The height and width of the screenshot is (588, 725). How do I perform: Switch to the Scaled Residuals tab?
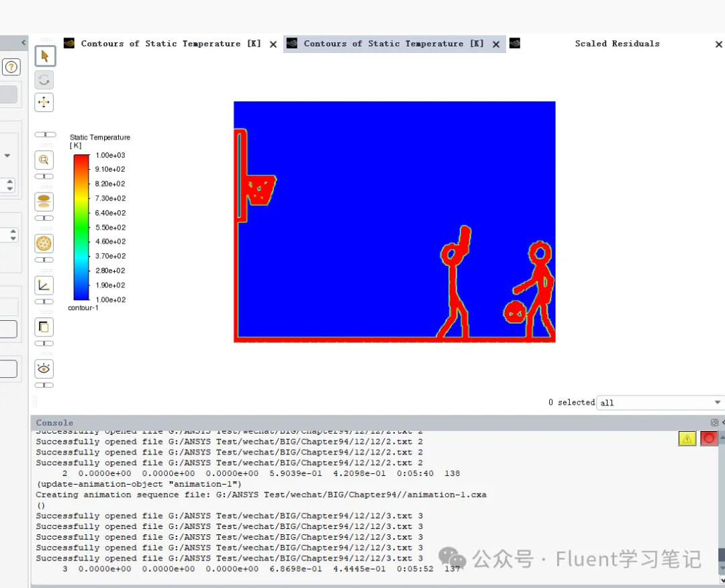(616, 44)
